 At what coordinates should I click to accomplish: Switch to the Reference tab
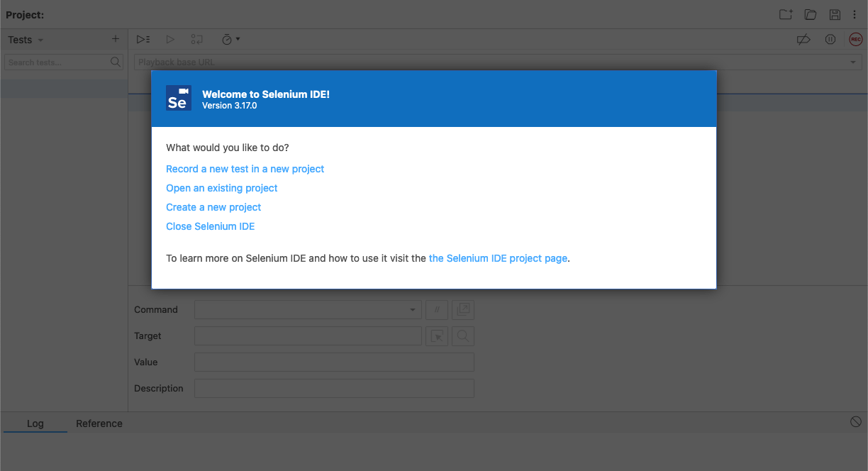(99, 423)
